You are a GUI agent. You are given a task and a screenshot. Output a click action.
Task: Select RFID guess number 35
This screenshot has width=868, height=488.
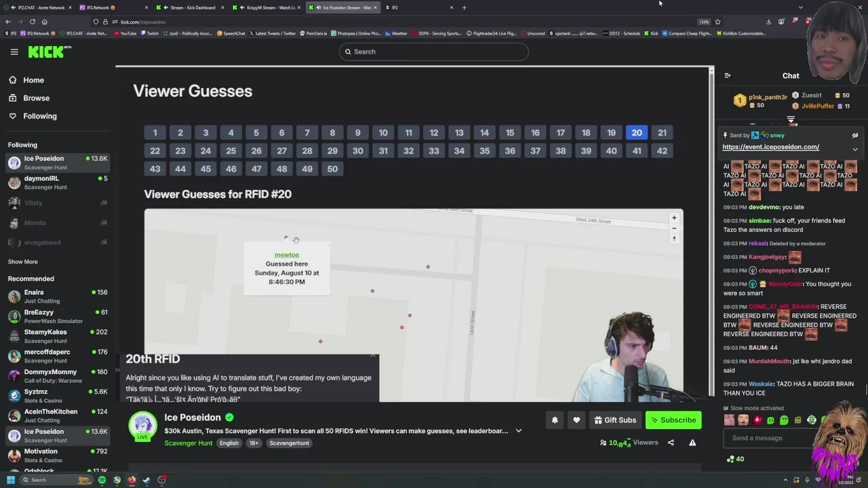tap(484, 150)
